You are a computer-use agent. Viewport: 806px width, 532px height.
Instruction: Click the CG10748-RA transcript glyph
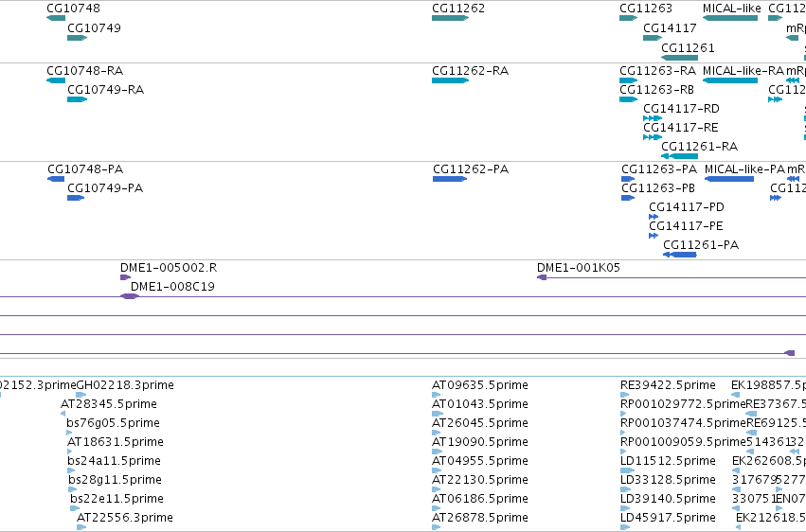pos(56,80)
